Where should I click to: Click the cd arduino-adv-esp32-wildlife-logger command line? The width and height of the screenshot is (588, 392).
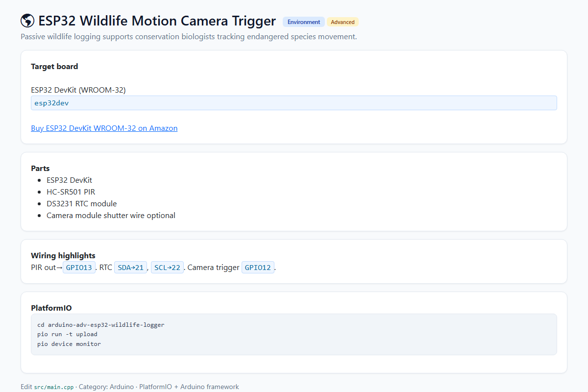[101, 325]
